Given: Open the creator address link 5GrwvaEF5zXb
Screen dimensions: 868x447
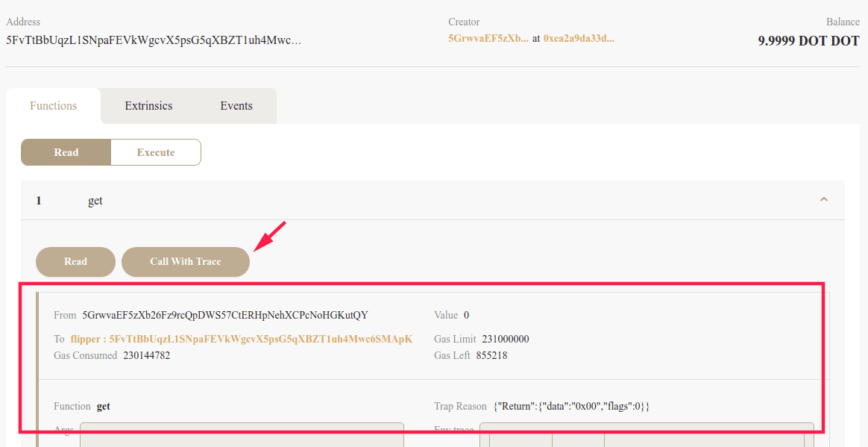Looking at the screenshot, I should 488,37.
